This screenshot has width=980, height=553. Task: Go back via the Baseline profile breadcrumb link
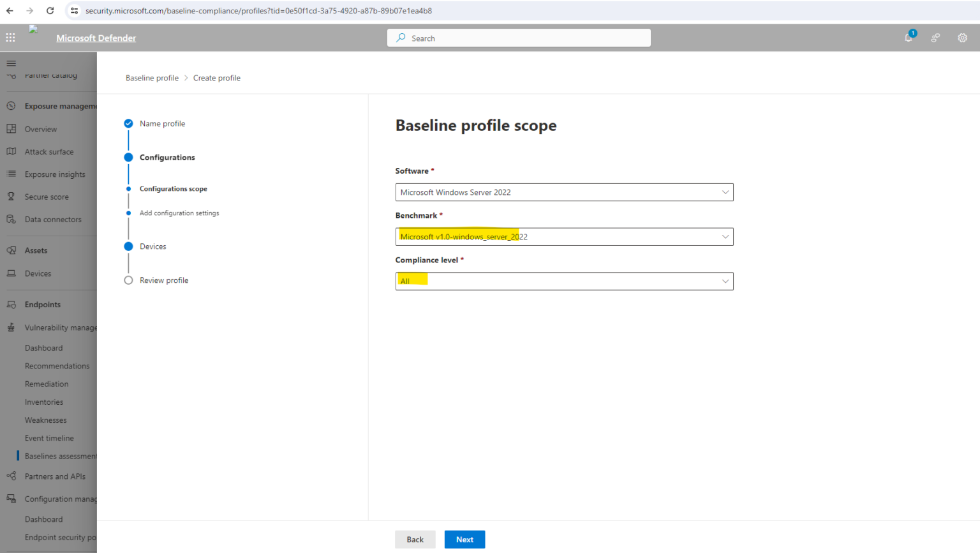[x=152, y=77]
